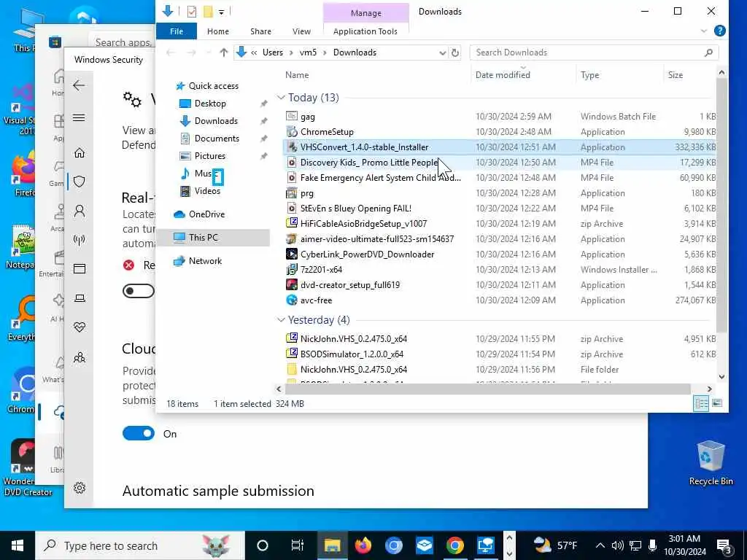The width and height of the screenshot is (747, 560).
Task: Switch to details view button
Action: (701, 403)
